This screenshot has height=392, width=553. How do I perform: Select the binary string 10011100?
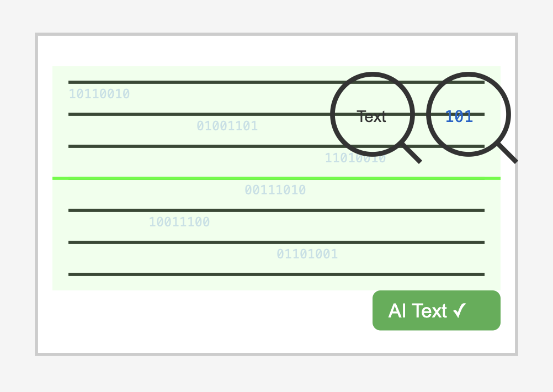pyautogui.click(x=179, y=222)
